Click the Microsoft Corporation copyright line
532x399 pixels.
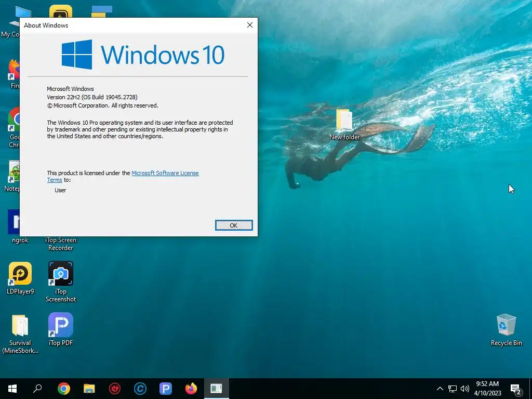102,106
